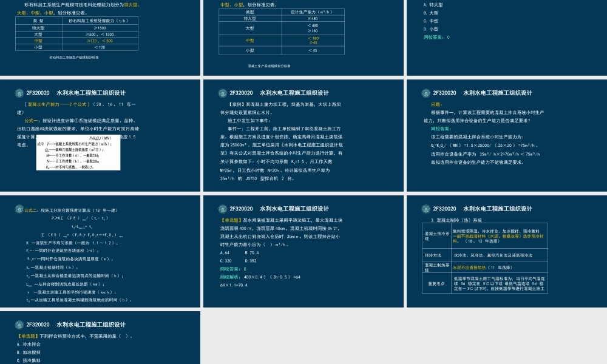Click the logo icon on the 拌合料预冷 question slide
This screenshot has width=607, height=364.
tap(19, 325)
